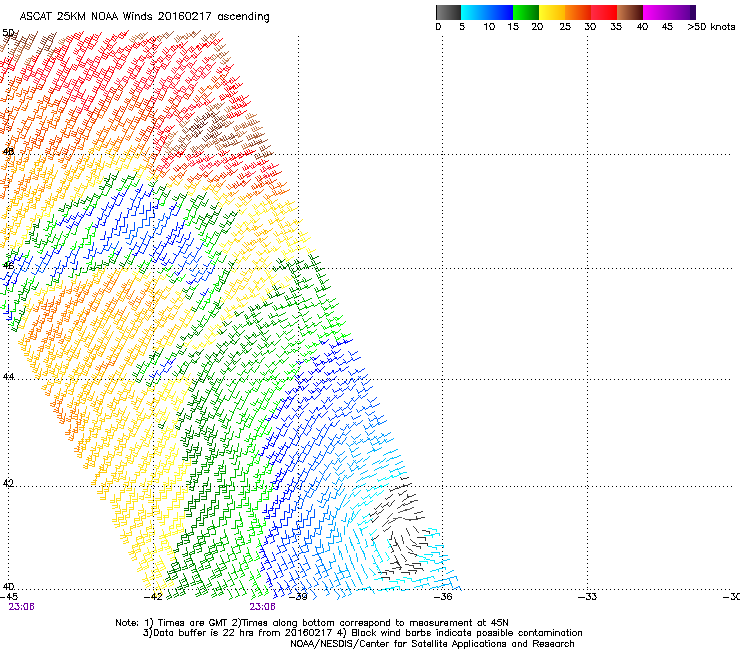Click the ">50 knots" legend label
This screenshot has height=650, width=740.
[711, 27]
